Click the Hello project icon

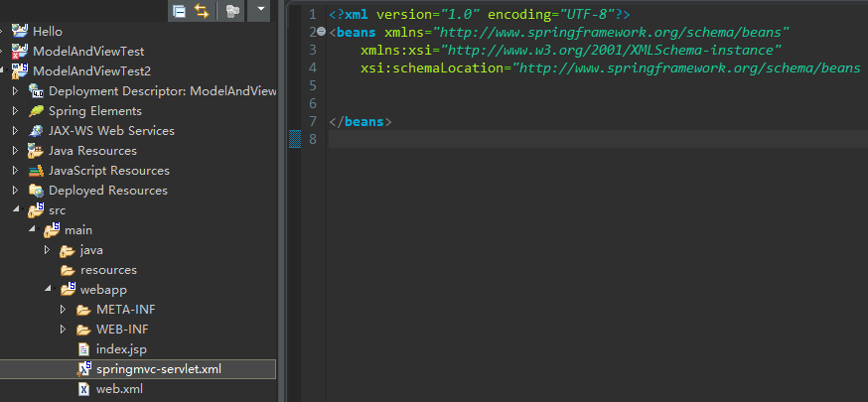coord(21,31)
